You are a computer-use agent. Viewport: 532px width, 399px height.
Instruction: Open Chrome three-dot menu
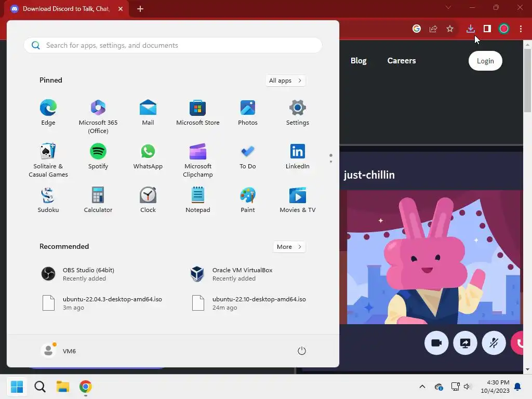521,29
